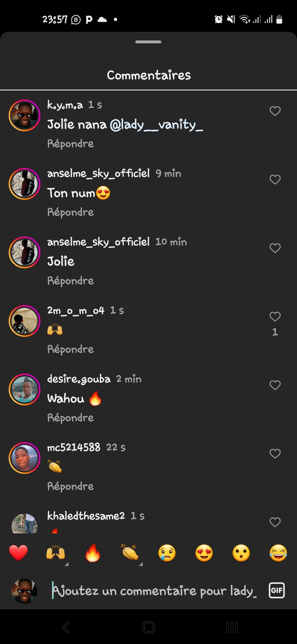
Task: Reply to k.y.m.a's comment
Action: [71, 144]
